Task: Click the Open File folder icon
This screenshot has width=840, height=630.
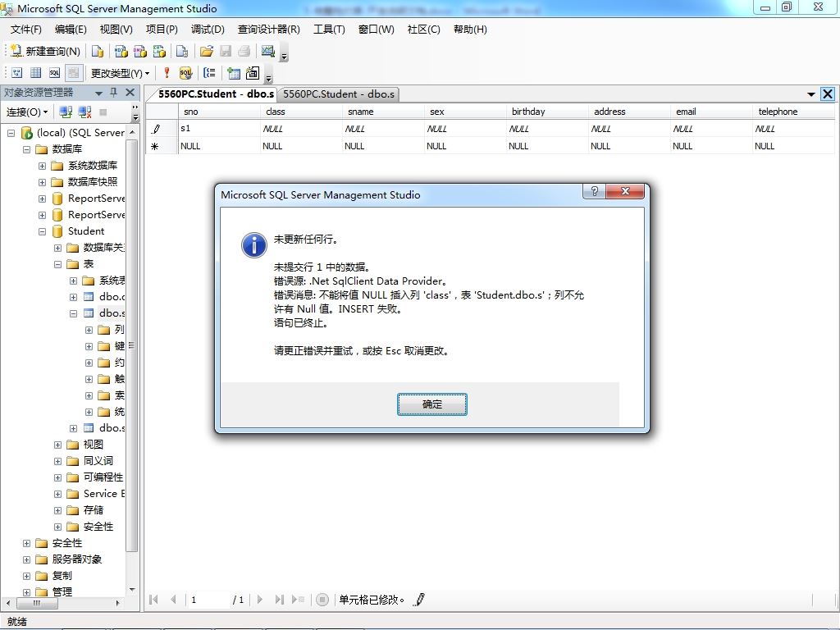Action: (206, 51)
